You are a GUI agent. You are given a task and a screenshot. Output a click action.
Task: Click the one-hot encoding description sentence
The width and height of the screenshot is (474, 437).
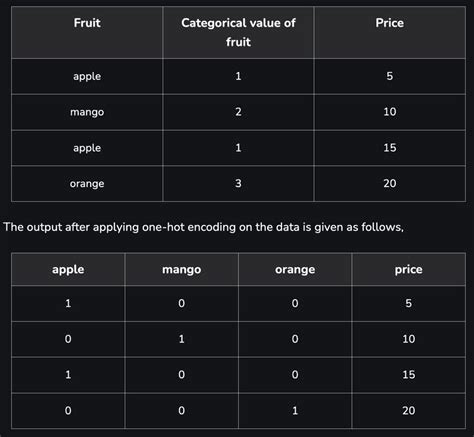pyautogui.click(x=204, y=227)
